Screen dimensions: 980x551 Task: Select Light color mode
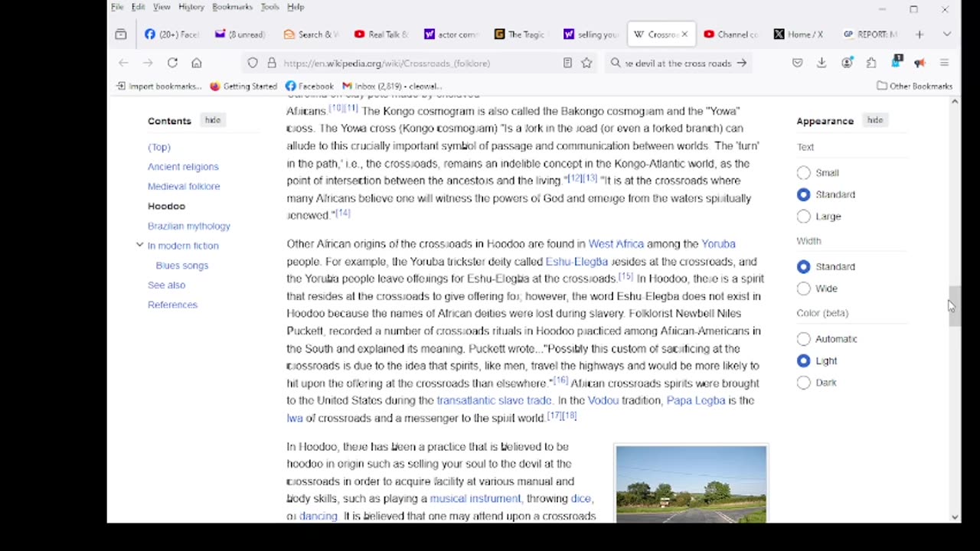coord(803,360)
